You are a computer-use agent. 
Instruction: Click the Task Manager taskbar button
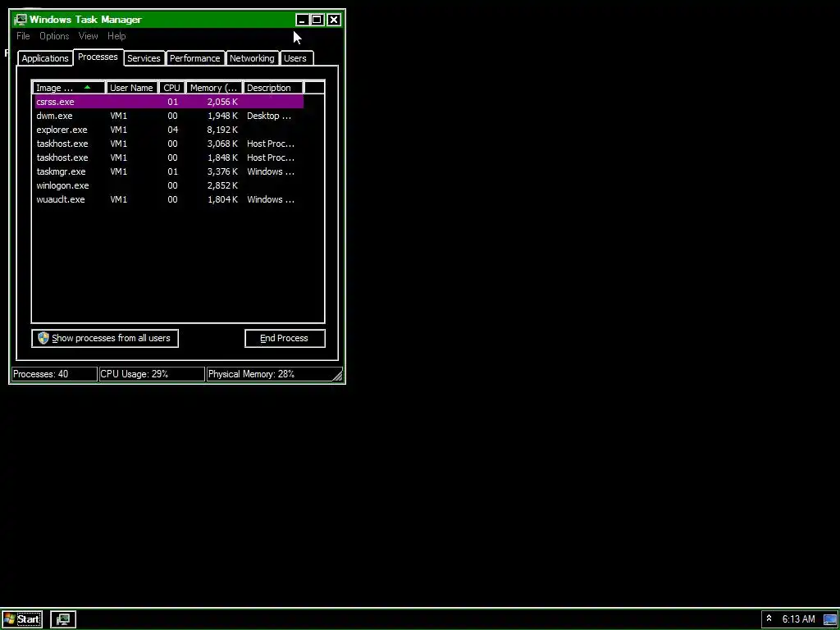click(x=63, y=619)
